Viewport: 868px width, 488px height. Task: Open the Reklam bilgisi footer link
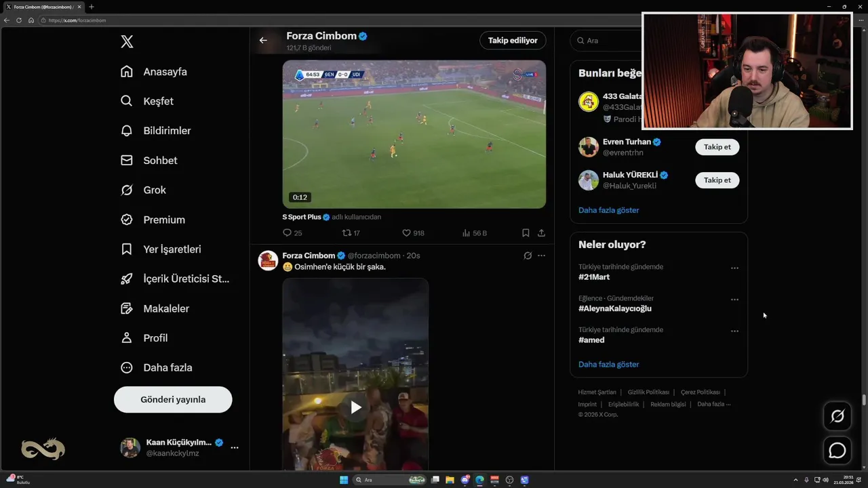(x=668, y=405)
